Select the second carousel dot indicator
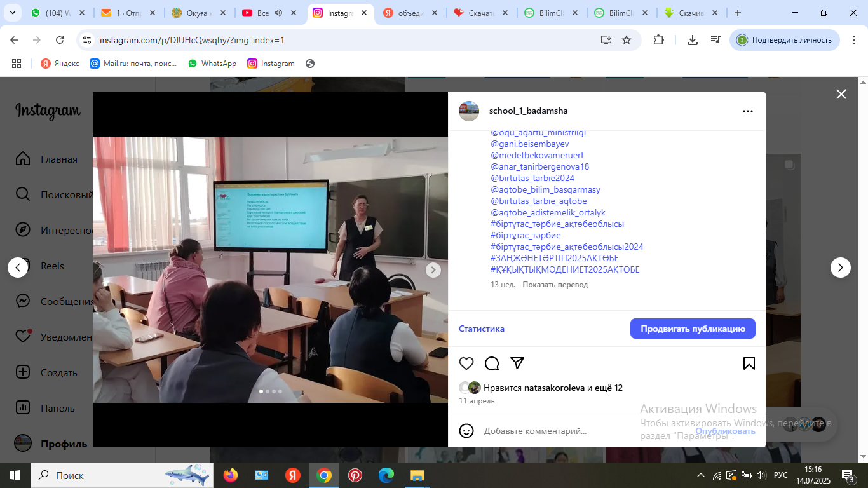This screenshot has width=868, height=488. [x=268, y=391]
